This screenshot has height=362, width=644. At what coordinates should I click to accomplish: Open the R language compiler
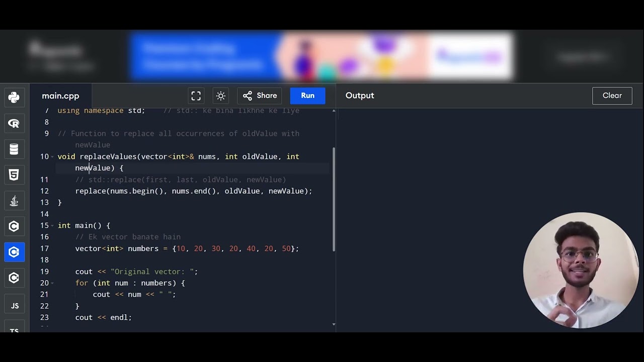point(14,123)
